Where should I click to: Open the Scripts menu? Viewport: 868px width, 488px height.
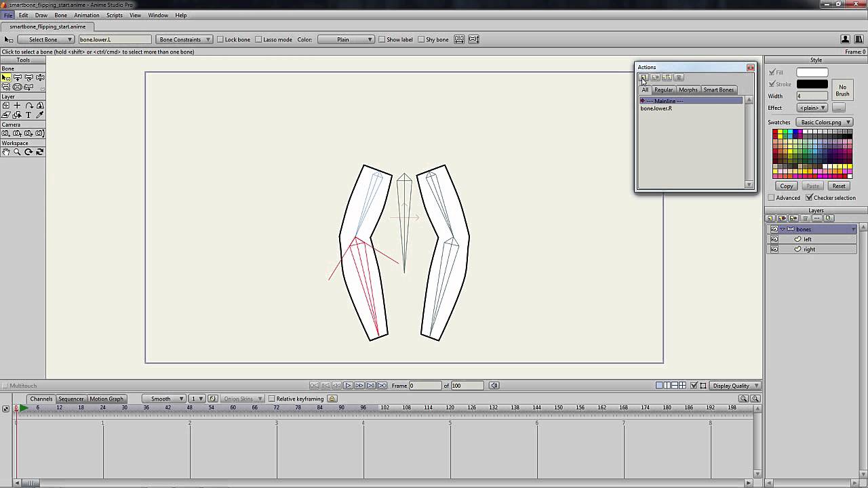pos(115,15)
